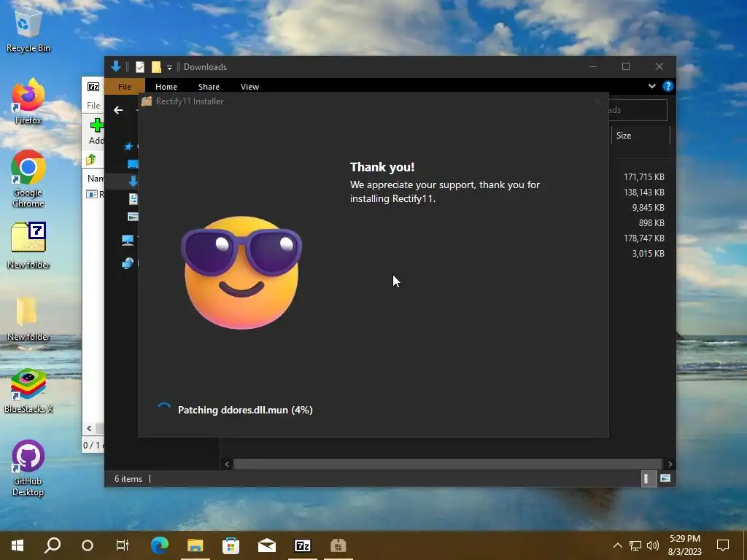Click new folder quick-access toolbar icon
Image resolution: width=747 pixels, height=560 pixels.
[x=156, y=67]
